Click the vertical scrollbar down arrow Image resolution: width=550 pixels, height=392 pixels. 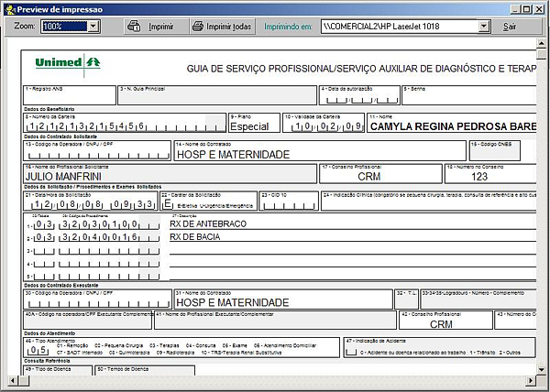tap(542, 372)
